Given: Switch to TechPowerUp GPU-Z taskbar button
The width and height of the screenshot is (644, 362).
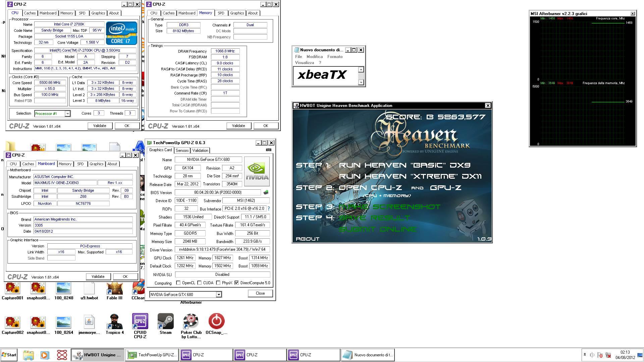Looking at the screenshot, I should pyautogui.click(x=152, y=355).
